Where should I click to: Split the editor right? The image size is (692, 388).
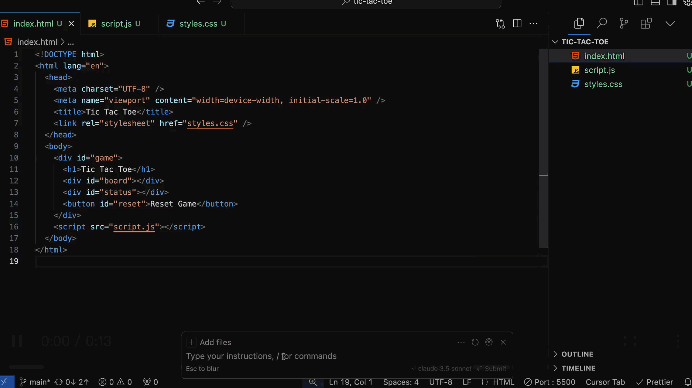[517, 23]
